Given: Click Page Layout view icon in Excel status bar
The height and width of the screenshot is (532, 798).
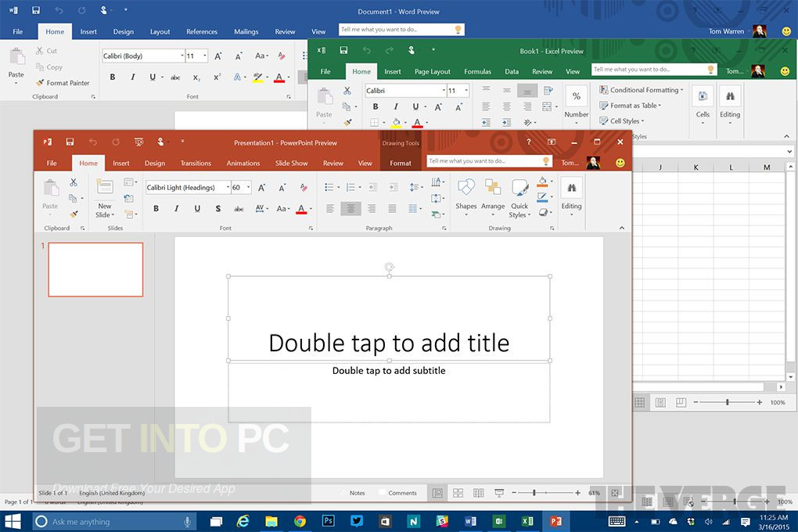Looking at the screenshot, I should click(x=660, y=403).
